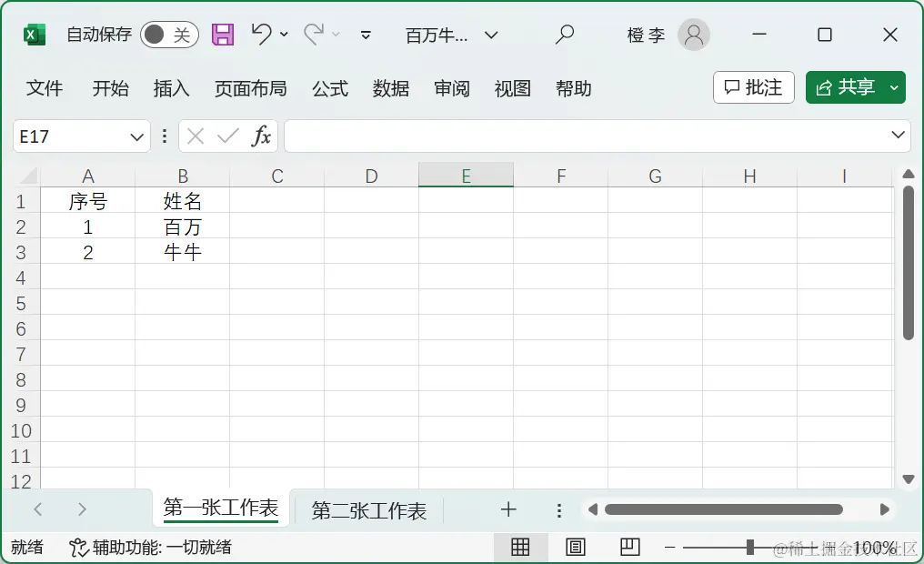Screen dimensions: 924x564
Task: Click the Insert Function fx icon
Action: (262, 136)
